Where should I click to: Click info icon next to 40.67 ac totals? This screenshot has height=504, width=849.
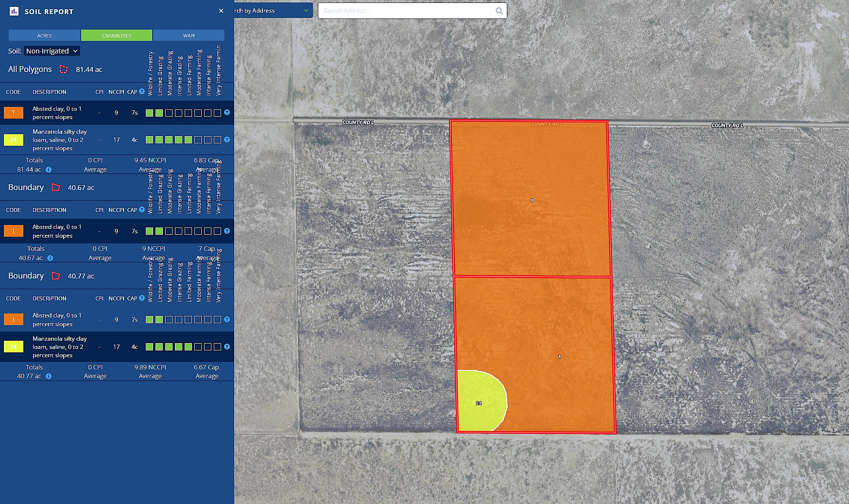[50, 258]
